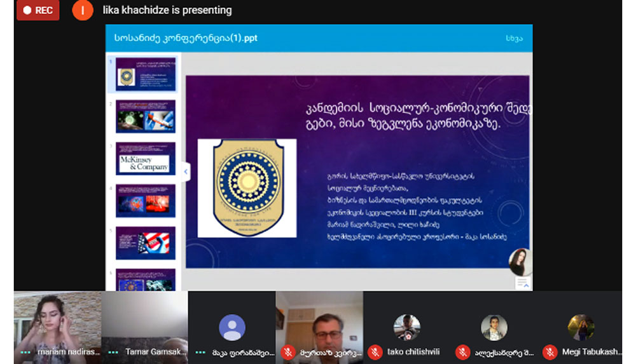Click the audio dots next to the blue avatar name
This screenshot has height=364, width=636.
pos(200,351)
